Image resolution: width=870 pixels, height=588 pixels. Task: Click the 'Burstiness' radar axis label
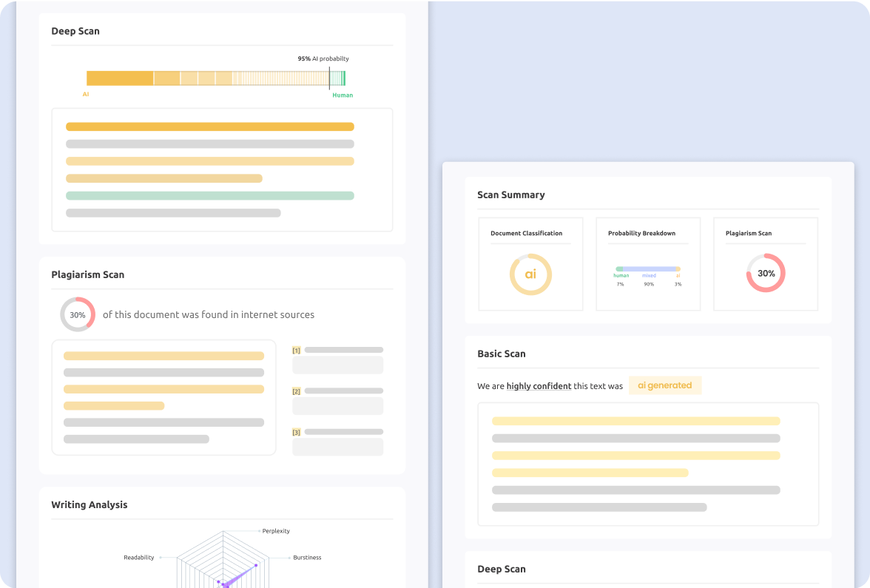tap(307, 558)
